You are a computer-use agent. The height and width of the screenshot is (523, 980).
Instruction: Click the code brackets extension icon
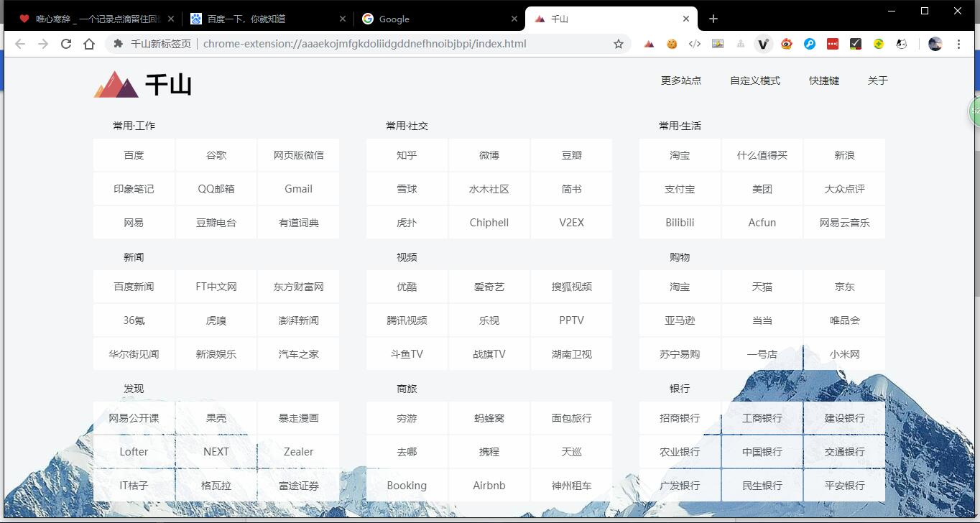point(695,44)
